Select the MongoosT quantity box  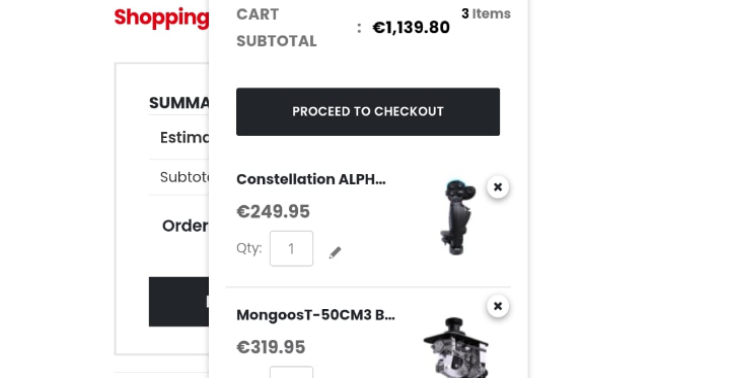pyautogui.click(x=291, y=372)
